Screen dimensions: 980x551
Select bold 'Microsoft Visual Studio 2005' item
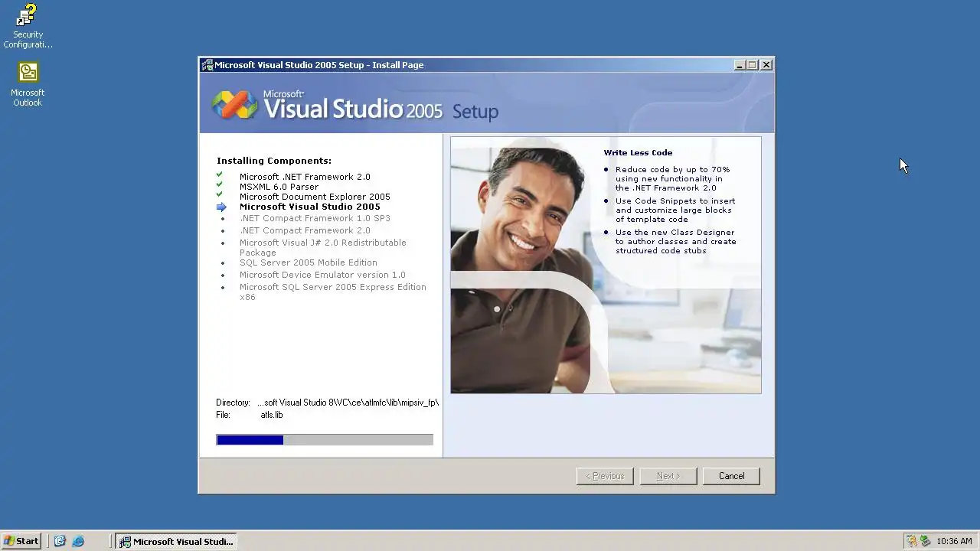tap(309, 207)
